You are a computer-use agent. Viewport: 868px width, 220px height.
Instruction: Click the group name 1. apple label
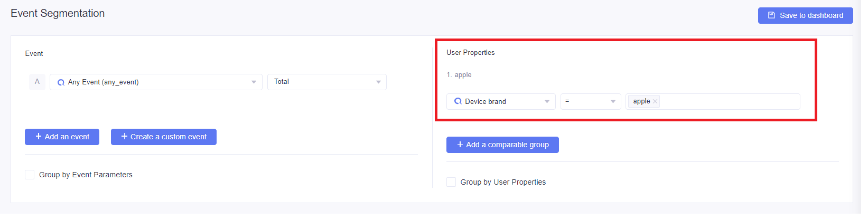click(x=459, y=75)
